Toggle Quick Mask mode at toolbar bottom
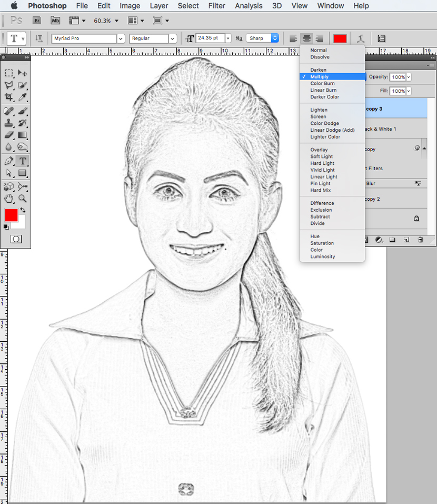Screen dimensions: 437x504 [16, 239]
